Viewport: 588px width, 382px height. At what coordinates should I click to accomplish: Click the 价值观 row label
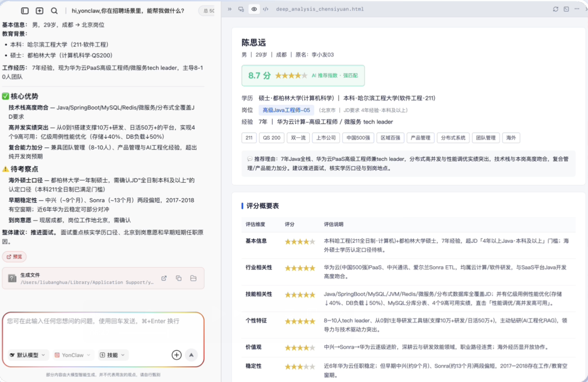tap(253, 347)
